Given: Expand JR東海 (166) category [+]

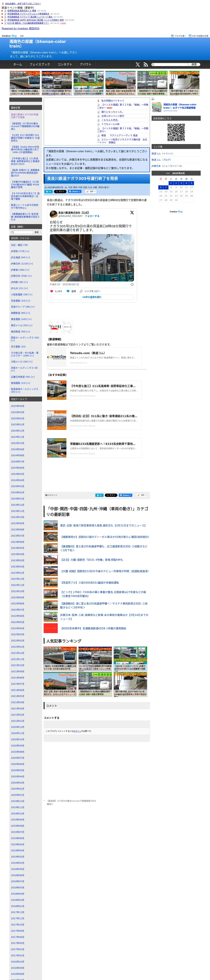Looking at the screenshot, I should 28,270.
